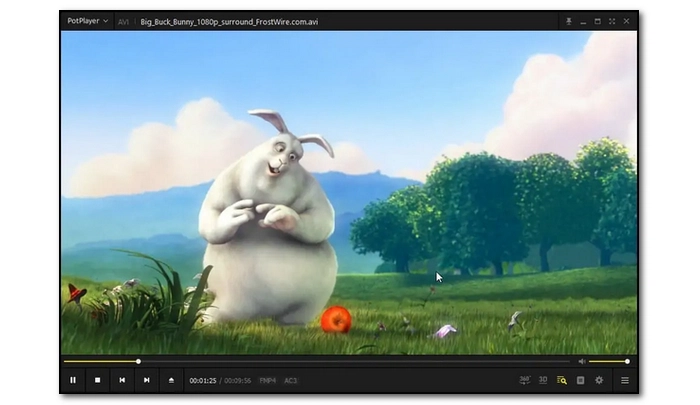
Task: Click the Big_Buck_Bunny file name title
Action: 229,21
